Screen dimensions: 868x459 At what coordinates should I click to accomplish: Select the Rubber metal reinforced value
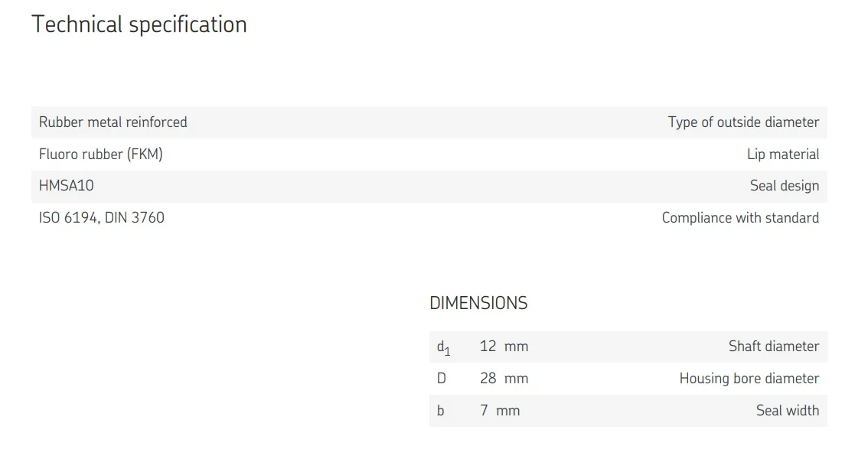pos(113,122)
